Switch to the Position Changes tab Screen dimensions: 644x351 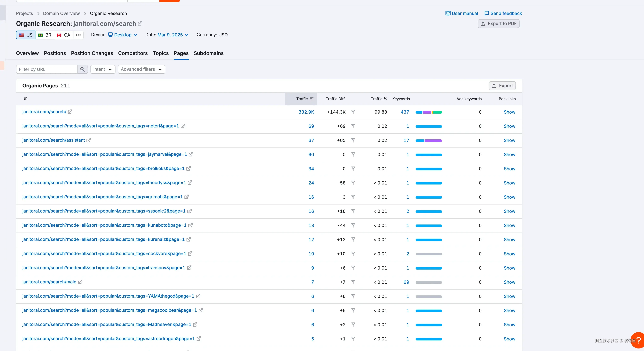[x=92, y=53]
